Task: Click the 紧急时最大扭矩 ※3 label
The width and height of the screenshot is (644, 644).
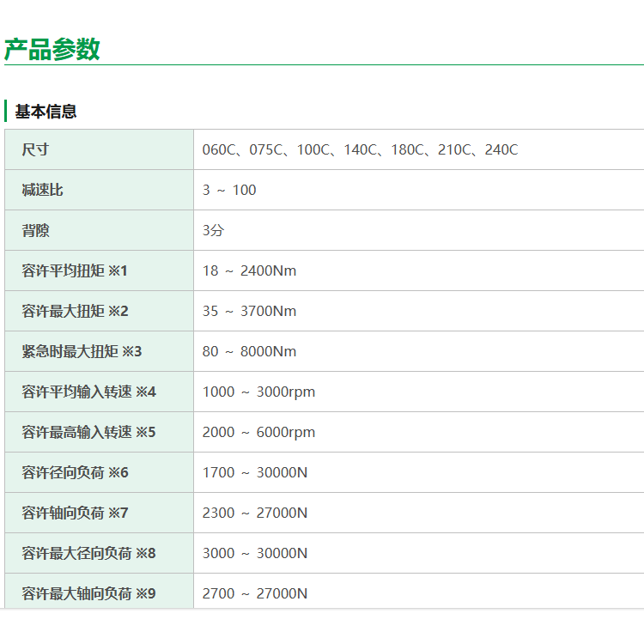Action: tap(82, 351)
